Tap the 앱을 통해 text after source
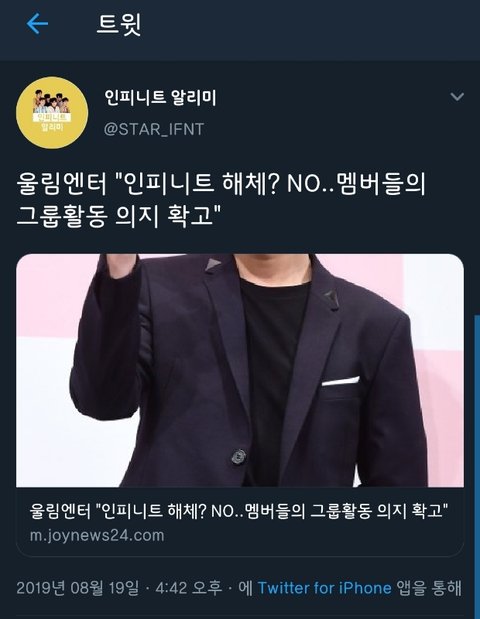480x619 pixels. click(x=429, y=588)
